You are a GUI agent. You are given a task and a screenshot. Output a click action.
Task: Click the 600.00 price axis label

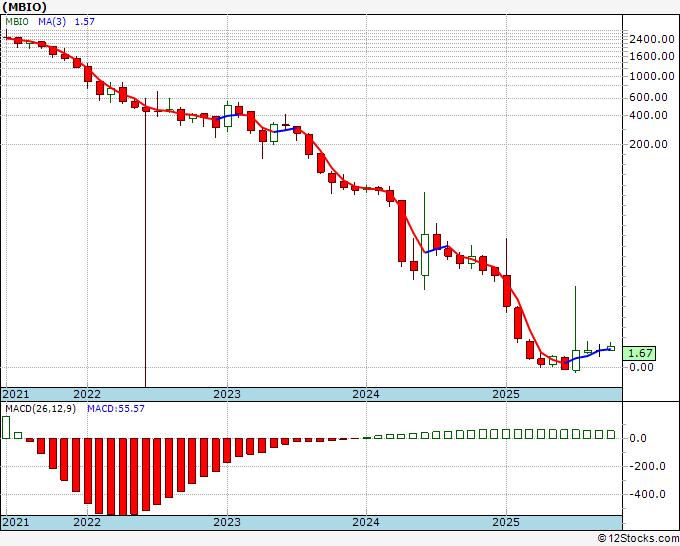pyautogui.click(x=648, y=97)
